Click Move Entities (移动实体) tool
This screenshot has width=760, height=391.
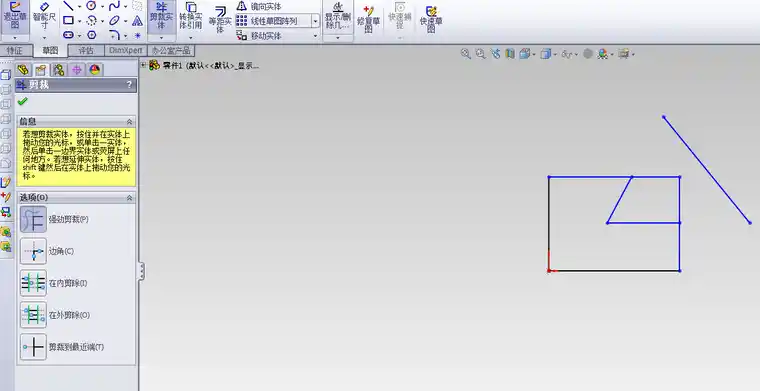click(259, 36)
